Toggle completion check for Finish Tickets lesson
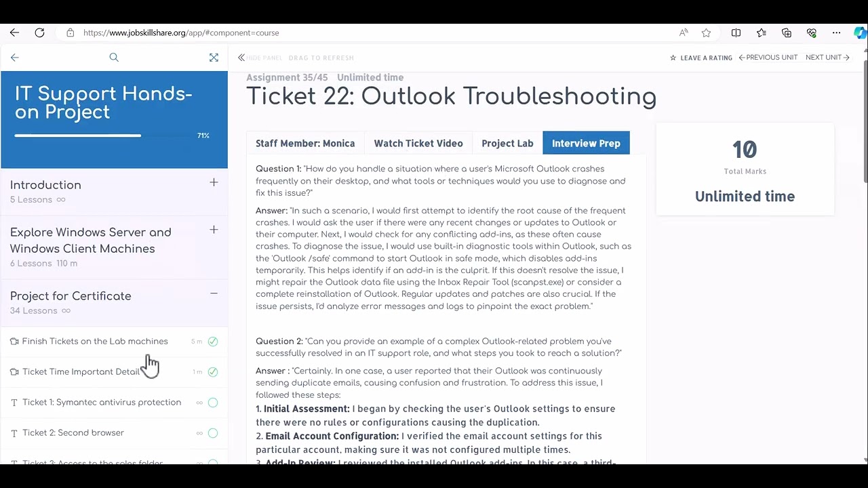This screenshot has width=868, height=488. pyautogui.click(x=213, y=342)
